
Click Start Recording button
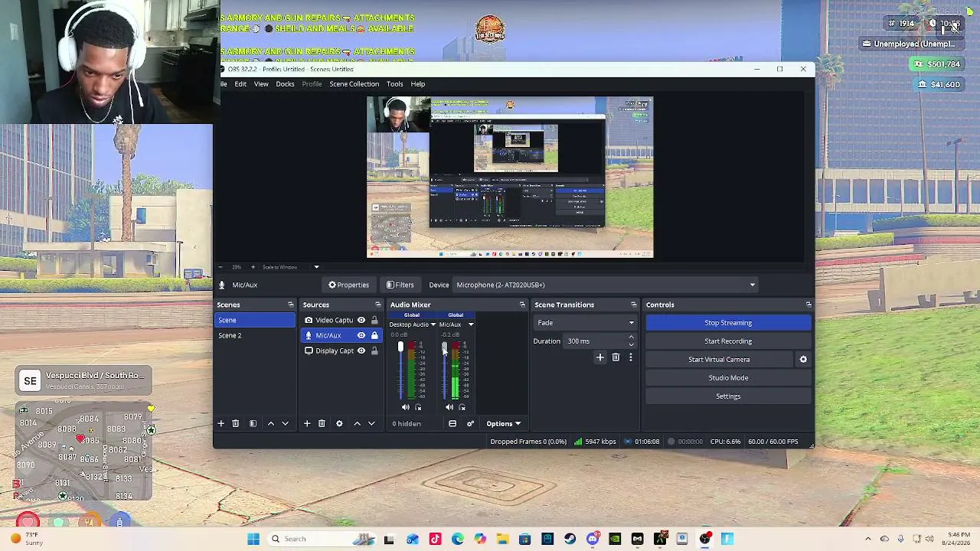coord(728,341)
